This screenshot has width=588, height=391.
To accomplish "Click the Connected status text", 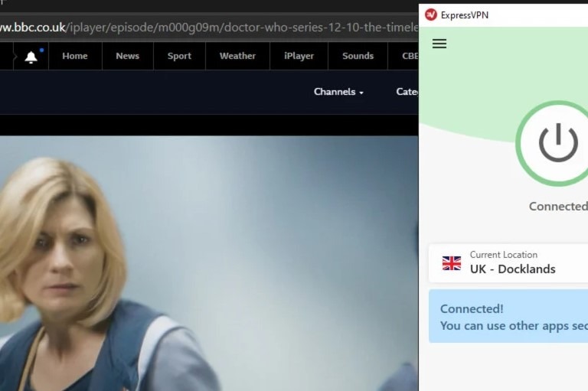I will (x=558, y=206).
